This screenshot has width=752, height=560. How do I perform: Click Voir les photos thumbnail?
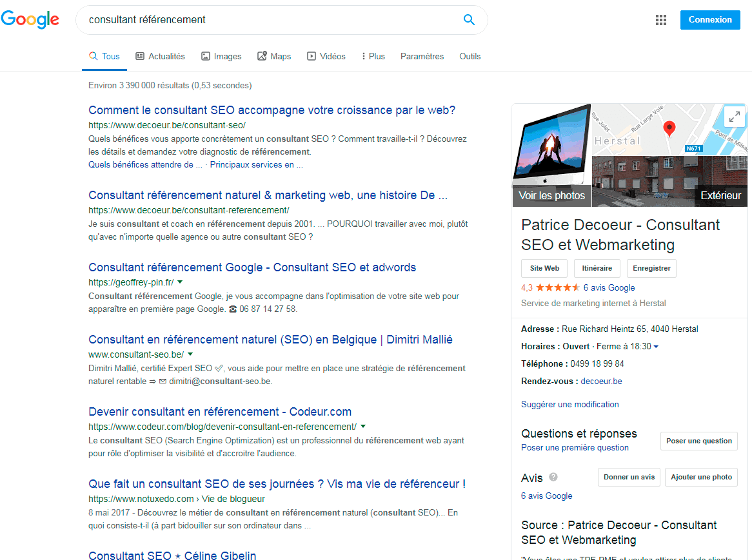tap(551, 155)
